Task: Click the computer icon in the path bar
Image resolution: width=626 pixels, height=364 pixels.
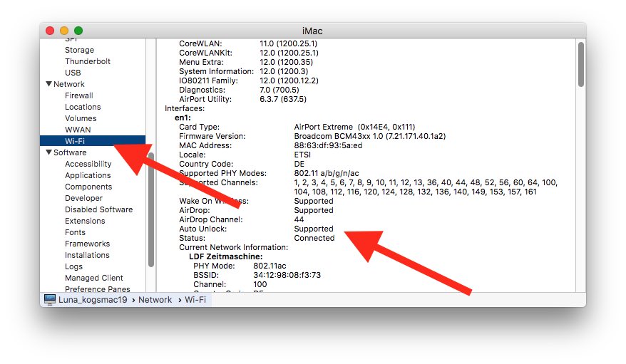Action: (x=49, y=299)
